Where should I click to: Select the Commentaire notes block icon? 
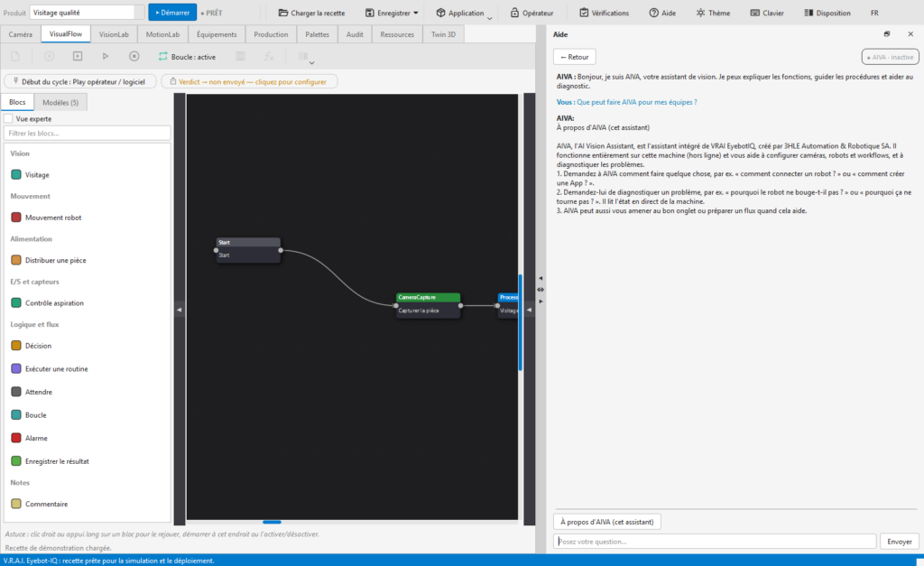(x=16, y=504)
